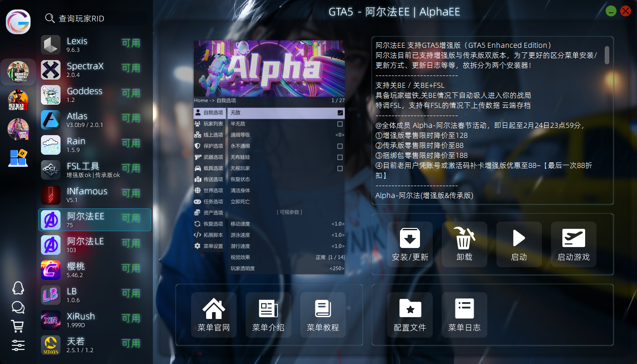Open the 载具选项 vehicle options icon
The width and height of the screenshot is (637, 364).
pyautogui.click(x=197, y=168)
